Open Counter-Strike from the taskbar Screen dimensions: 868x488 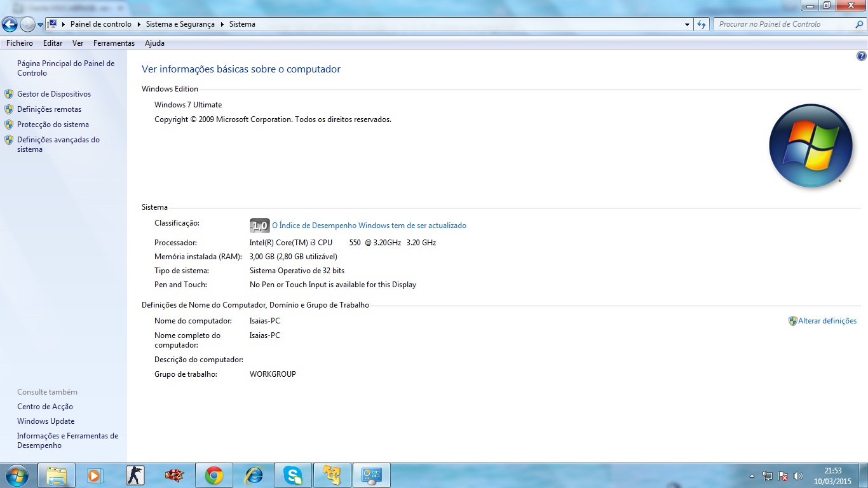tap(135, 475)
